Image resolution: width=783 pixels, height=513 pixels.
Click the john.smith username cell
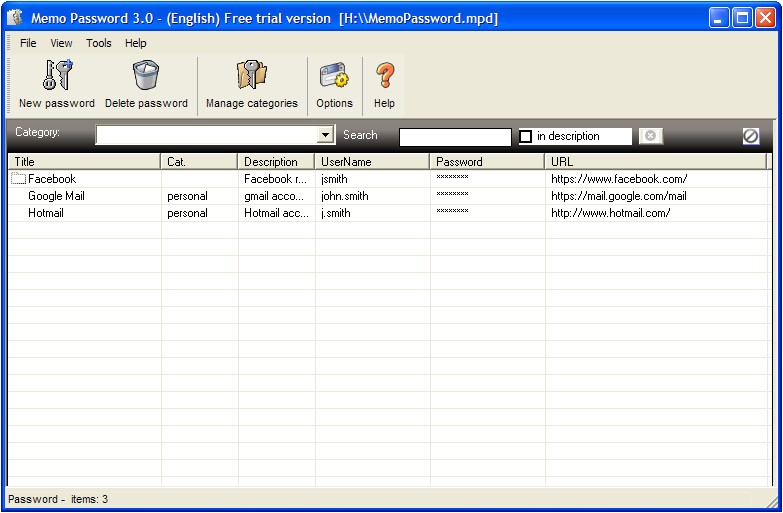[345, 196]
